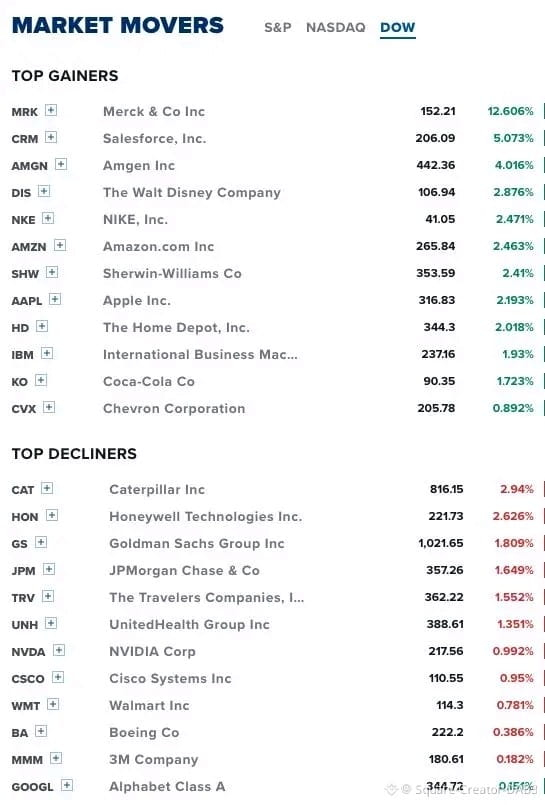Add CRM ticker with its plus icon

coord(51,138)
